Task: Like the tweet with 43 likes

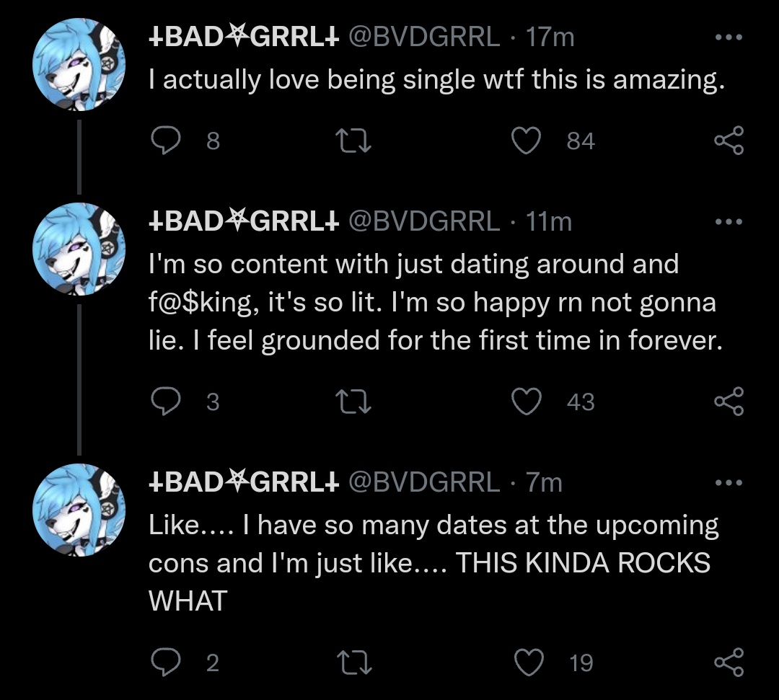Action: (527, 402)
